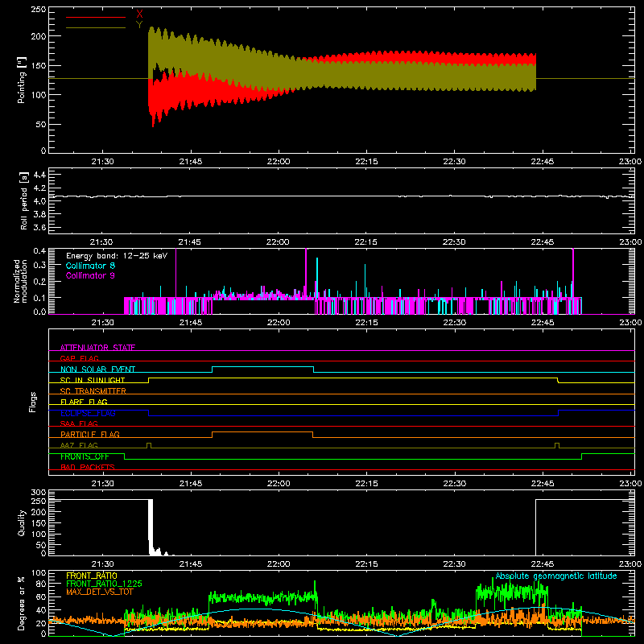
Task: Click 21:30 label under the Pointing plot
Action: (102, 162)
